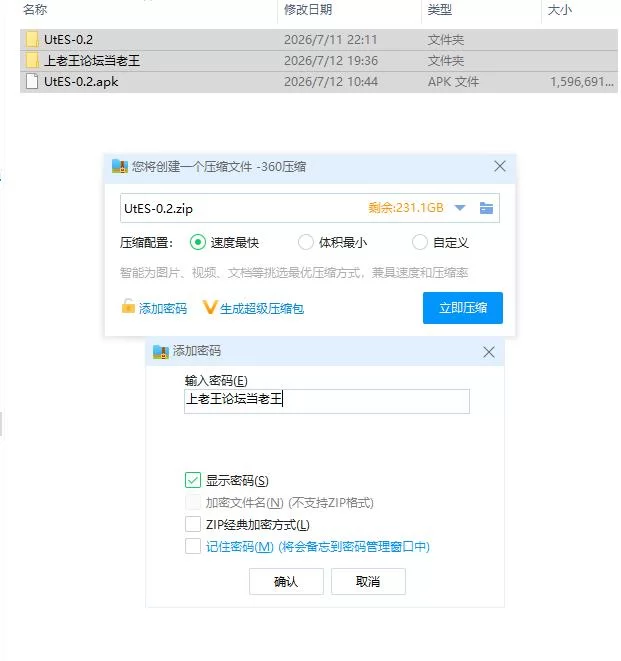
Task: Click the date 2026/7/12 19:36
Action: coord(331,61)
